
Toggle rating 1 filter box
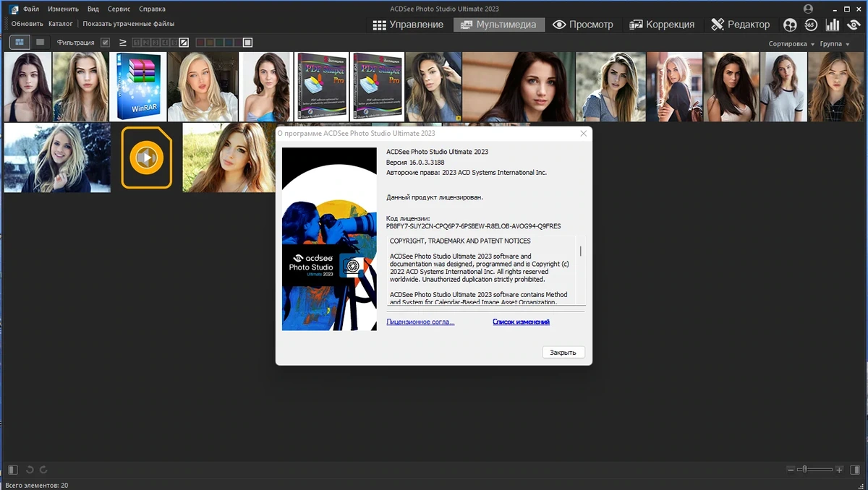pos(137,43)
